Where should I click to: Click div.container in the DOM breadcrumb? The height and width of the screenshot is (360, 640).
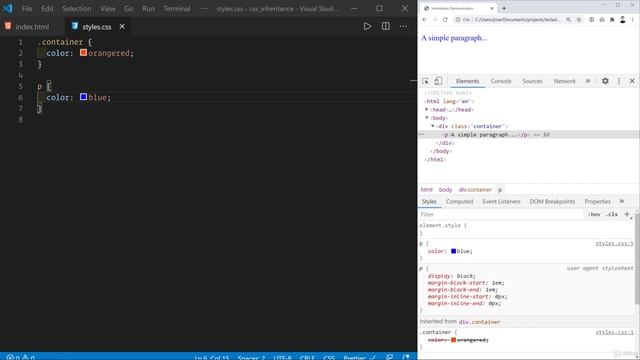tap(475, 190)
